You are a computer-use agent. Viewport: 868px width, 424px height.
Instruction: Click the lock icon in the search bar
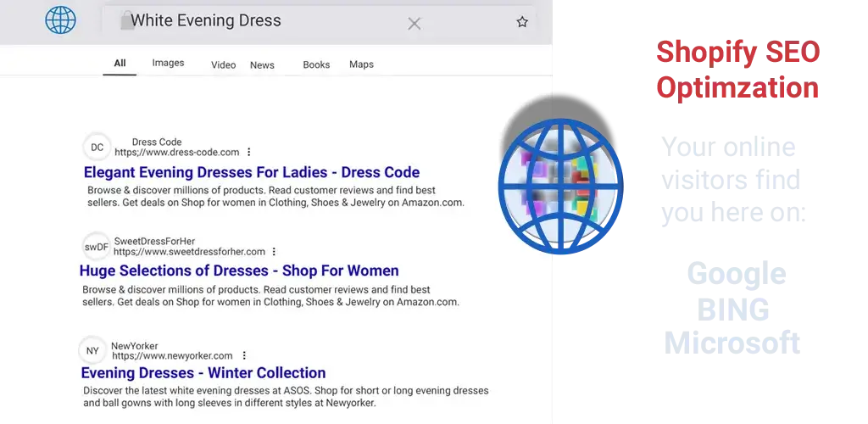click(127, 21)
